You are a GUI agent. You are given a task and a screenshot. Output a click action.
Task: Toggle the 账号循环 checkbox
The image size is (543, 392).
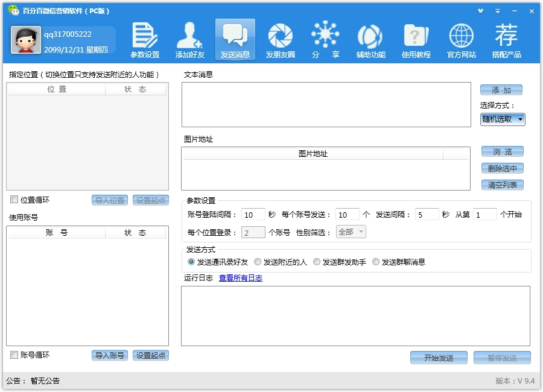pyautogui.click(x=14, y=355)
